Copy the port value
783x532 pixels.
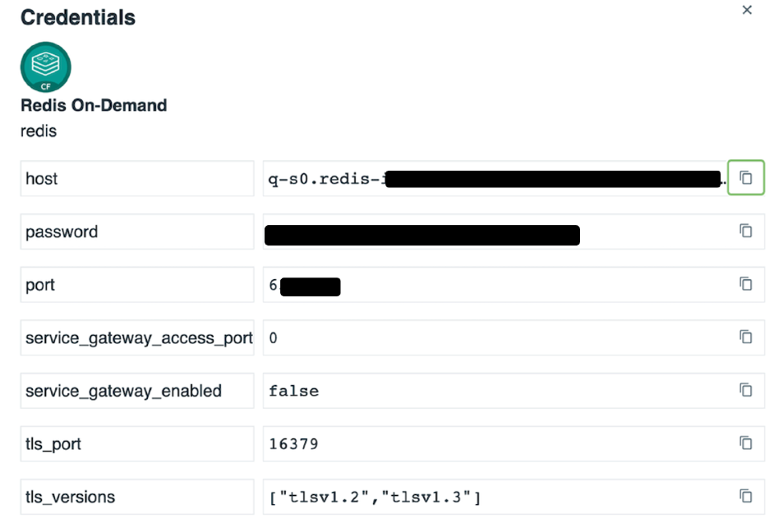(x=746, y=284)
